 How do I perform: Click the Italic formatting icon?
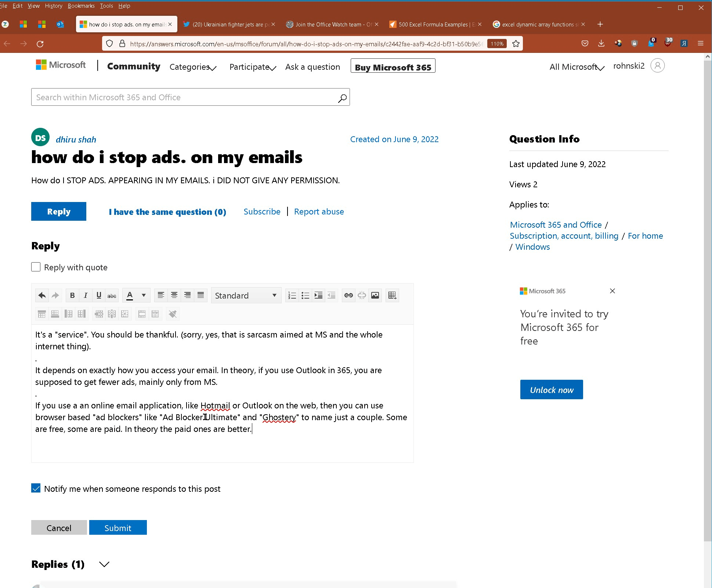[x=86, y=295]
